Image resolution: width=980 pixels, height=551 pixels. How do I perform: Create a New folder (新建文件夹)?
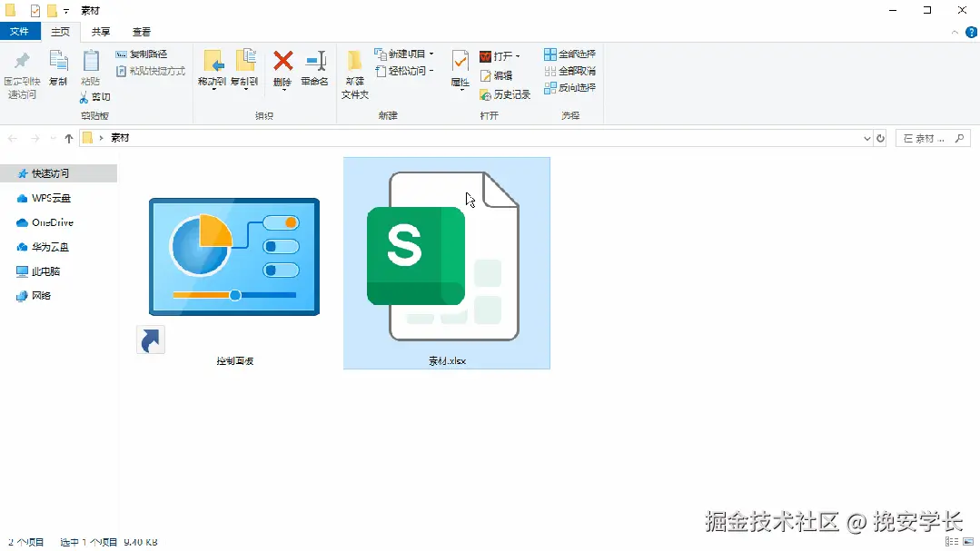tap(355, 75)
